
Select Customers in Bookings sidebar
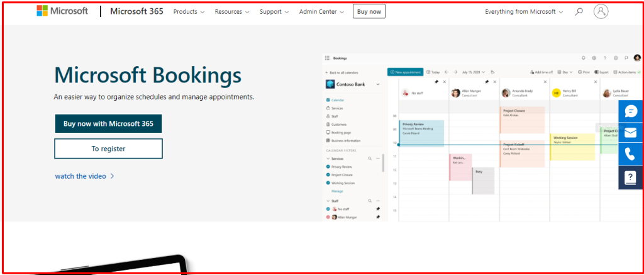click(x=336, y=124)
